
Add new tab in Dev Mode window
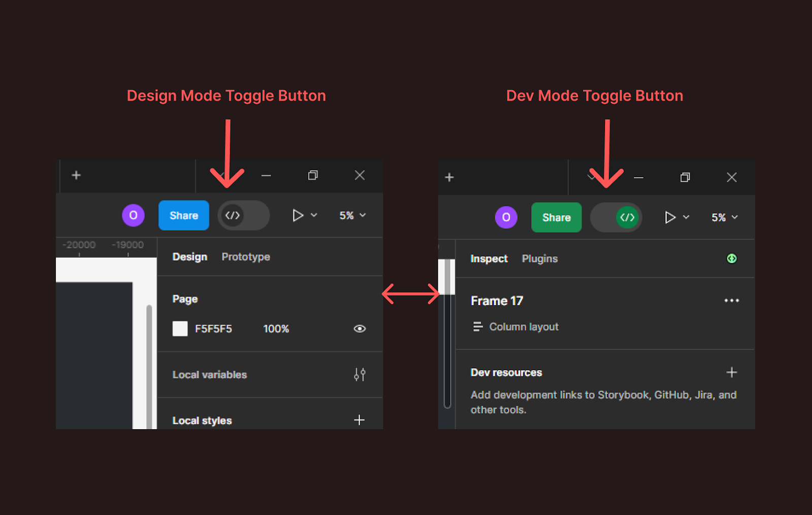tap(449, 177)
